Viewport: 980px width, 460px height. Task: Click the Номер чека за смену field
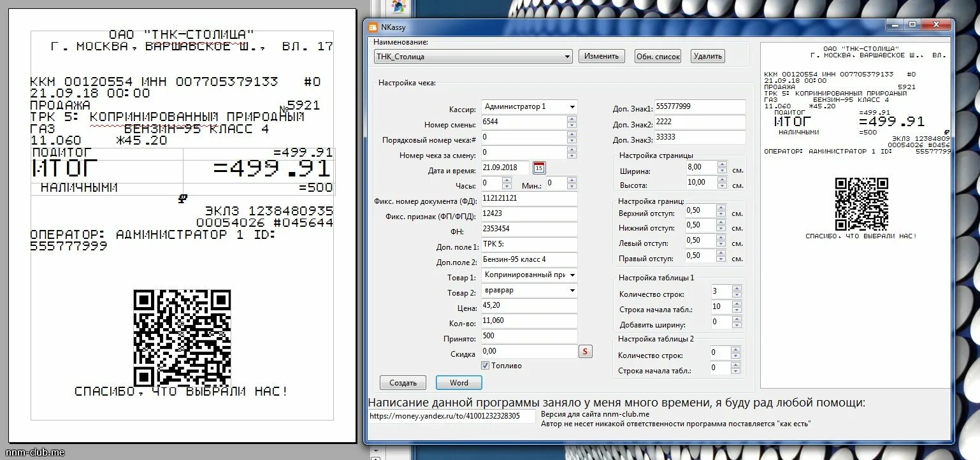point(524,153)
